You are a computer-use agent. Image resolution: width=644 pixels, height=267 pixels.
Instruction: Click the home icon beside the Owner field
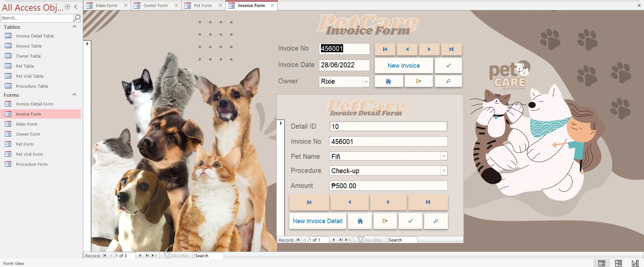click(388, 81)
